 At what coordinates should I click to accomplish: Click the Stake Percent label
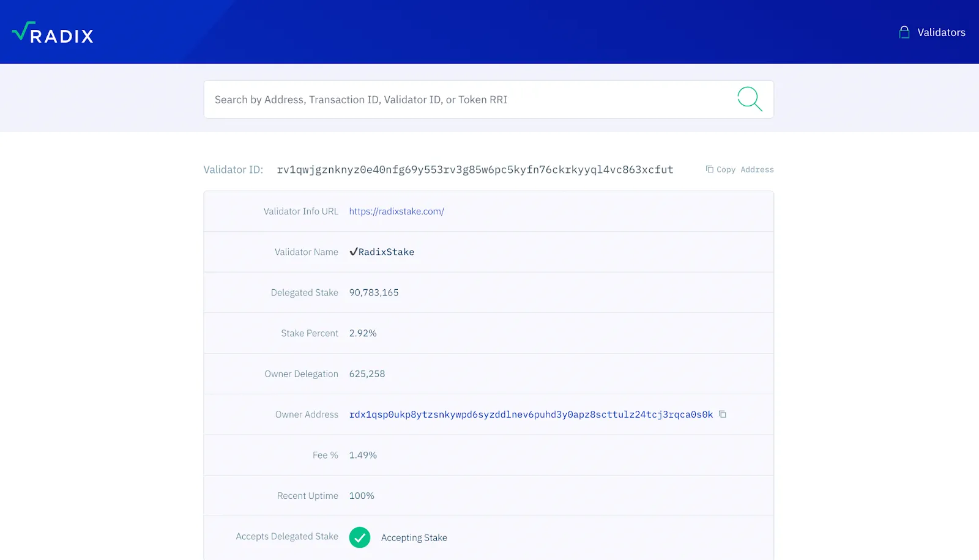point(310,333)
